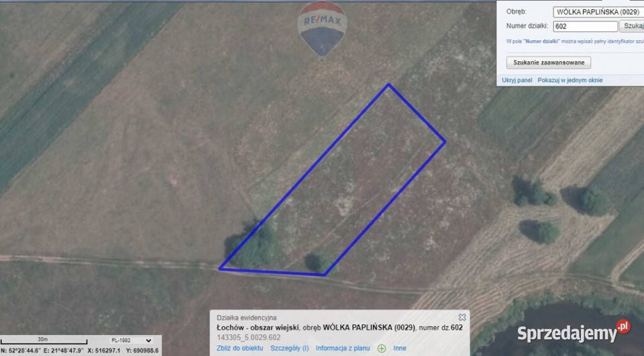
Task: Open Szukanie zaawansowane
Action: tap(549, 62)
